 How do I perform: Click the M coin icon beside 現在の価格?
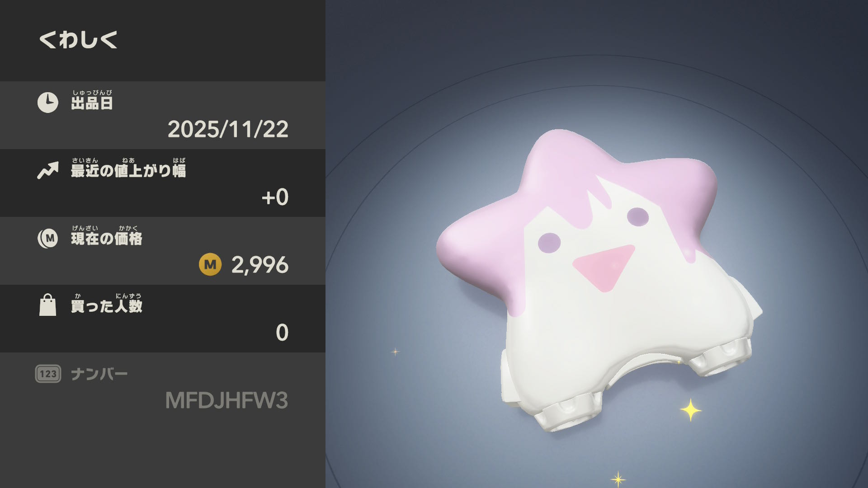click(47, 238)
